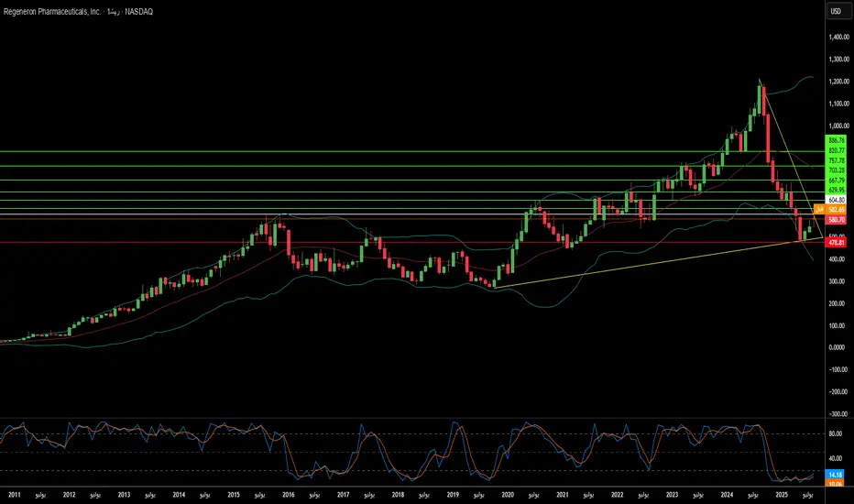
Task: Click the 757.78 price level tag
Action: pyautogui.click(x=836, y=160)
